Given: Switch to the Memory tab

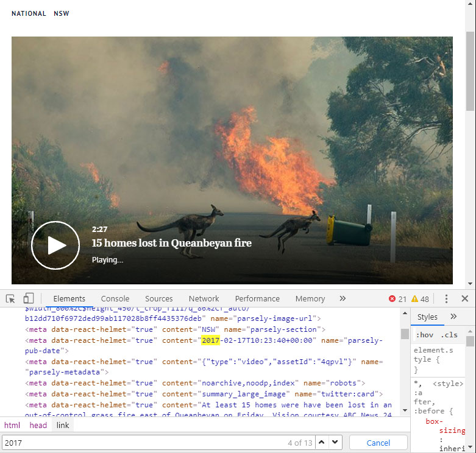Looking at the screenshot, I should click(310, 299).
